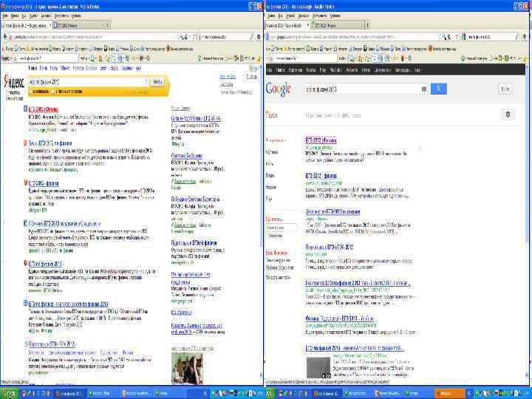Screen dimensions: 532x399
Task: Open first menu in left Firefox menu bar
Action: (x=4, y=16)
